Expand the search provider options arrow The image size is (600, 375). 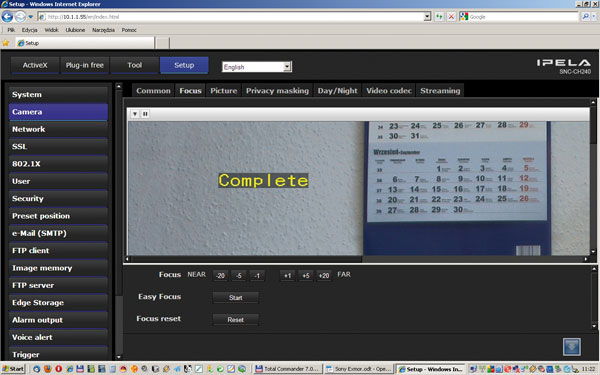[x=594, y=16]
